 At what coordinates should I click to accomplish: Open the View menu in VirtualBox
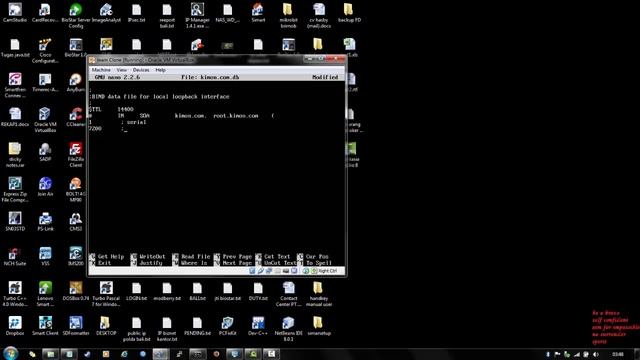click(121, 70)
